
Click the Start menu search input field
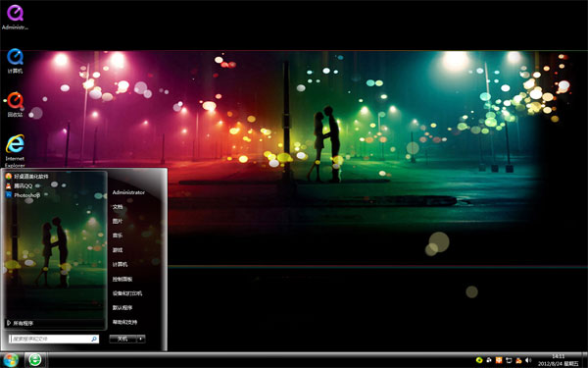click(54, 340)
